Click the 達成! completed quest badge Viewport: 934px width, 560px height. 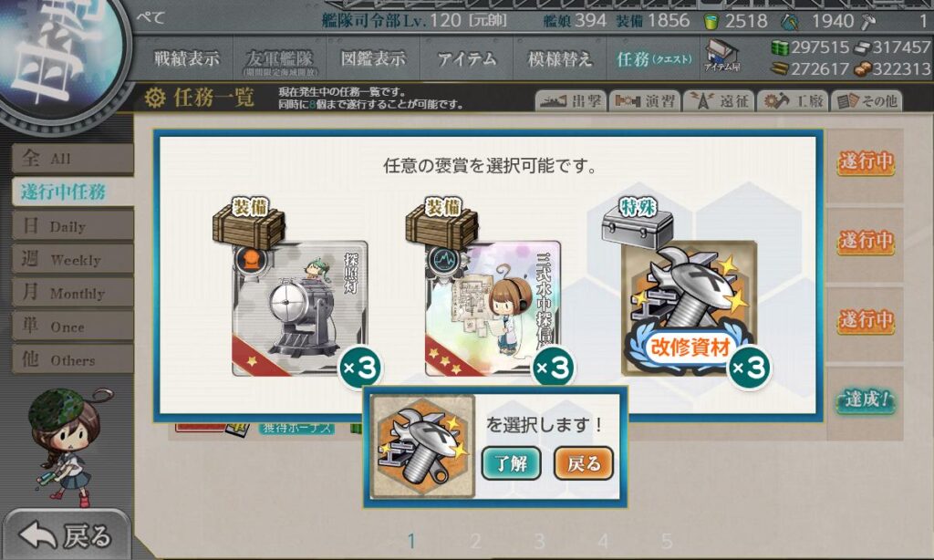click(x=865, y=399)
